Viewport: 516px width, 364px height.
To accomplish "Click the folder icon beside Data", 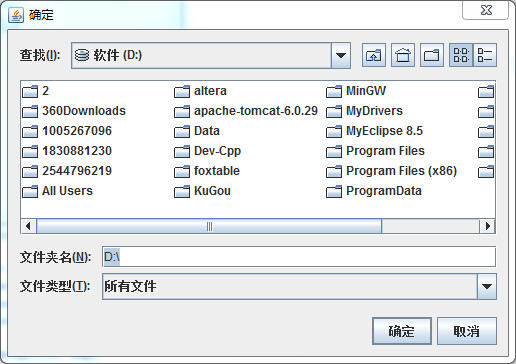I will [x=182, y=131].
